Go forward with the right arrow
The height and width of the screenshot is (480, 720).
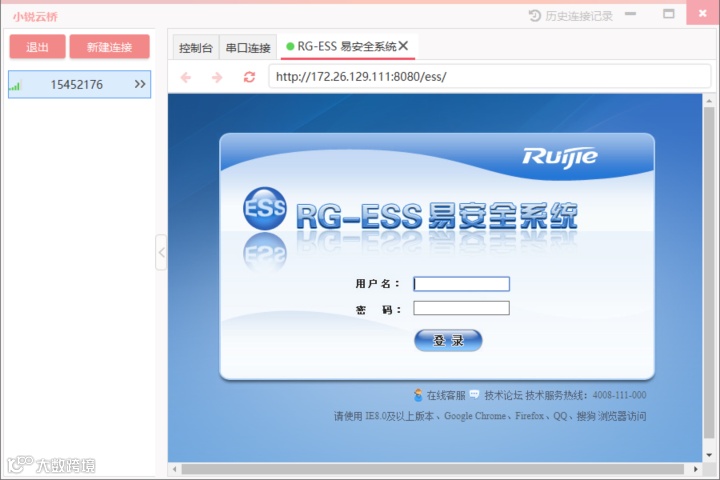coord(217,77)
